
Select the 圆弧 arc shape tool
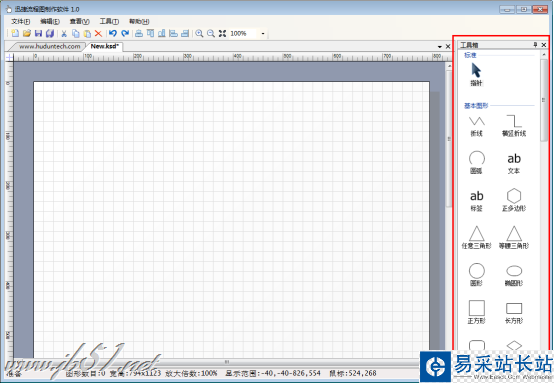click(x=477, y=163)
